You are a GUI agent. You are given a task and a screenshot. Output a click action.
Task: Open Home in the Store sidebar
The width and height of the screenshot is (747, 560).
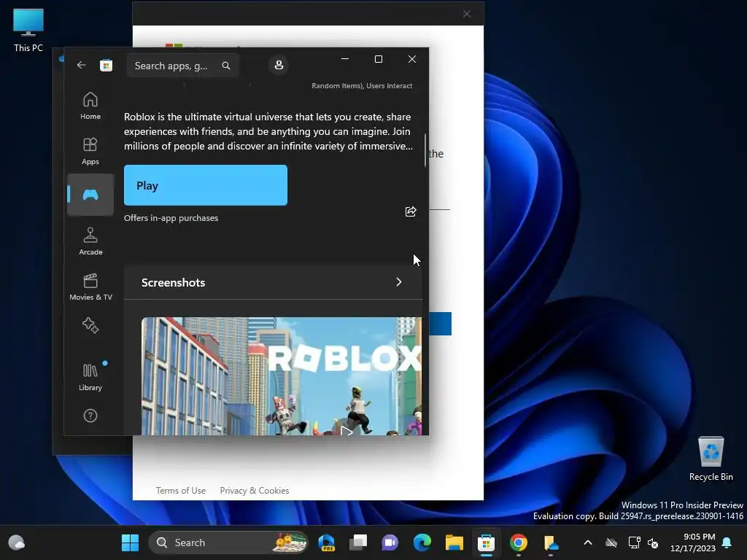pos(90,106)
